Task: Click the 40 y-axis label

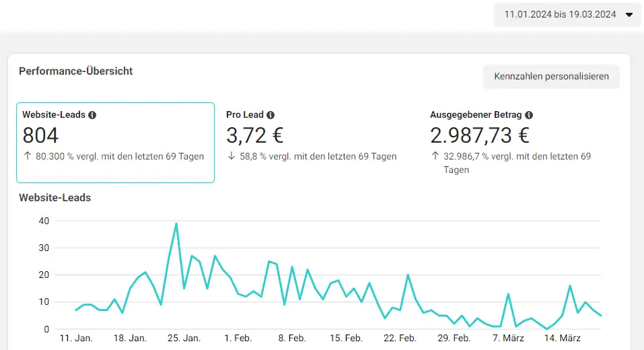Action: point(44,221)
